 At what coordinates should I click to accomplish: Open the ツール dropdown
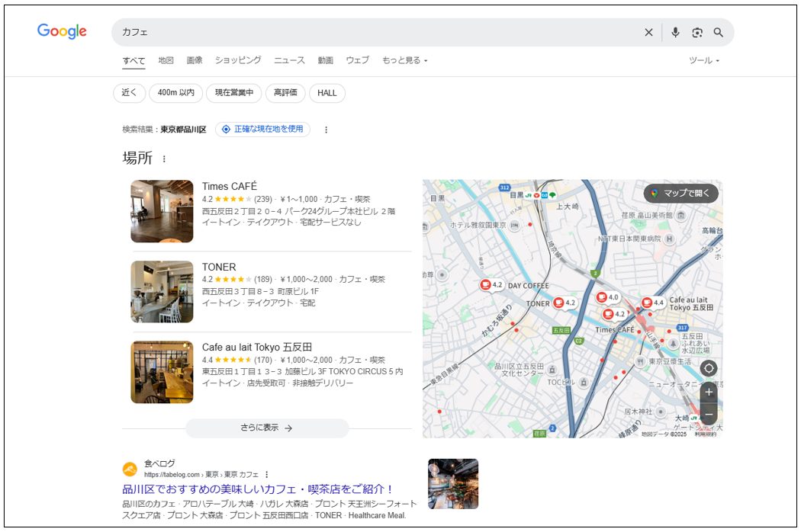(x=704, y=60)
